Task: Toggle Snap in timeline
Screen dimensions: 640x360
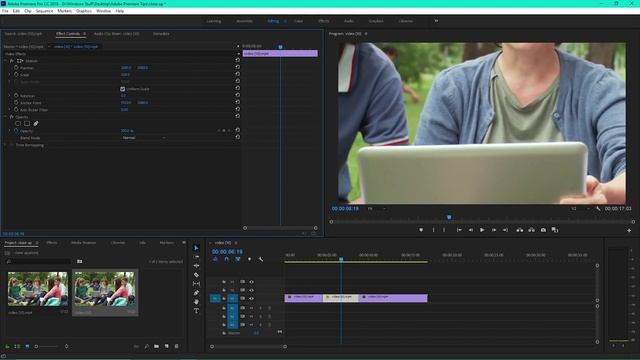Action: pyautogui.click(x=227, y=259)
